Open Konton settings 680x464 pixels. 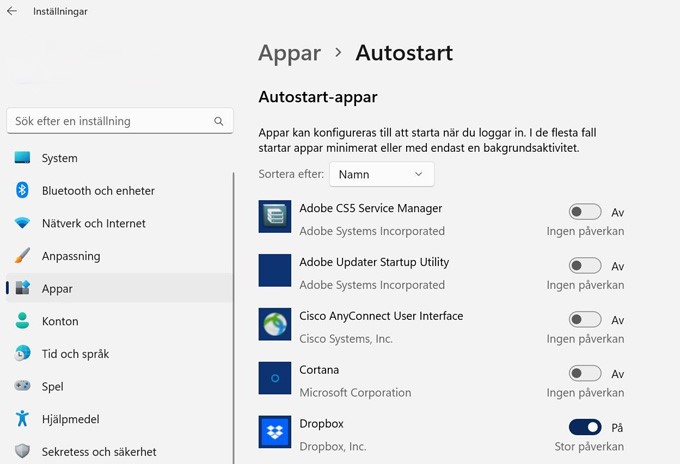click(119, 321)
